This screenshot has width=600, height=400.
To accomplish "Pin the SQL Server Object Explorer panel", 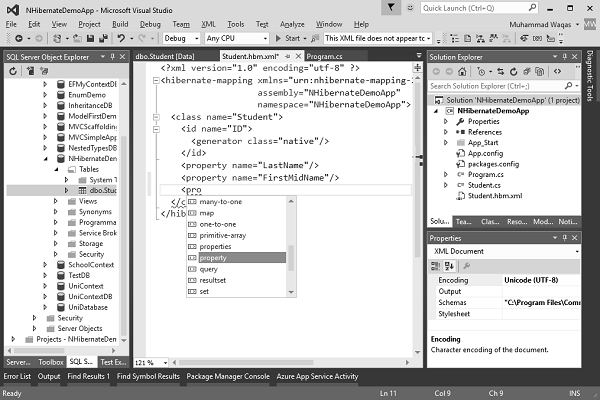I will tap(112, 57).
